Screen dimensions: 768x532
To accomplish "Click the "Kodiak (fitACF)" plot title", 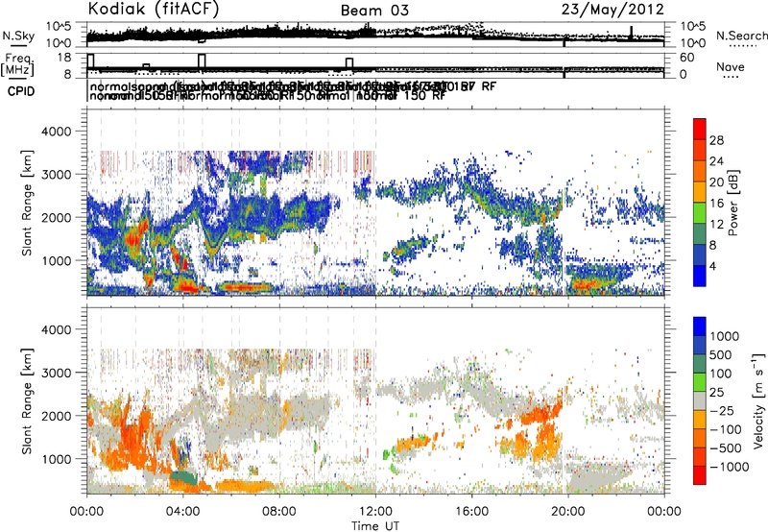I will click(x=154, y=10).
